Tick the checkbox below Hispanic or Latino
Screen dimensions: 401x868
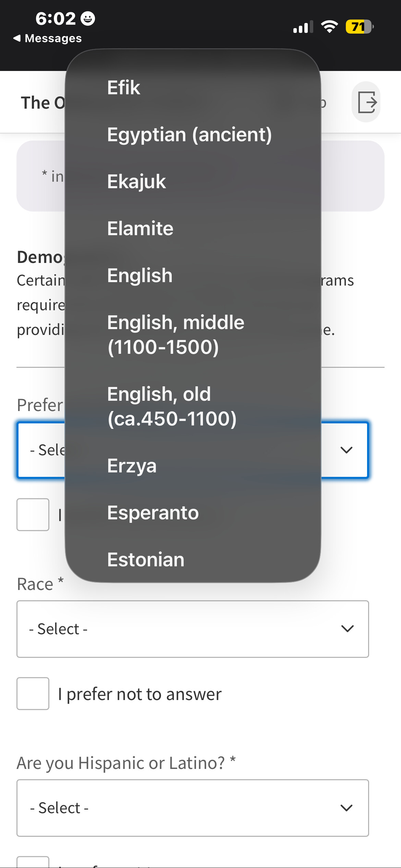[33, 863]
